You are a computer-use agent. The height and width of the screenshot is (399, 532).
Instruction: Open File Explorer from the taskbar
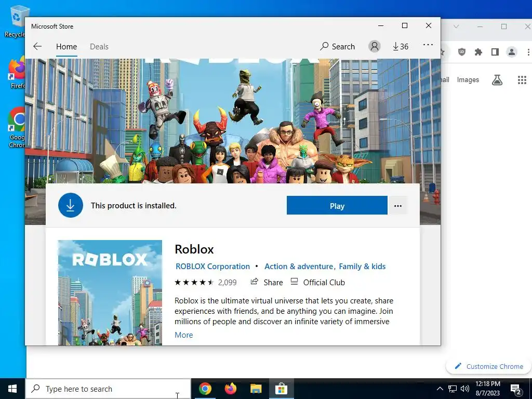(256, 389)
